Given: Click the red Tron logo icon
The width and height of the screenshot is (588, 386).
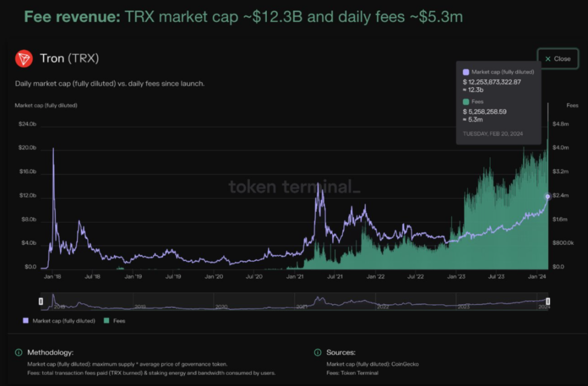Looking at the screenshot, I should 24,59.
